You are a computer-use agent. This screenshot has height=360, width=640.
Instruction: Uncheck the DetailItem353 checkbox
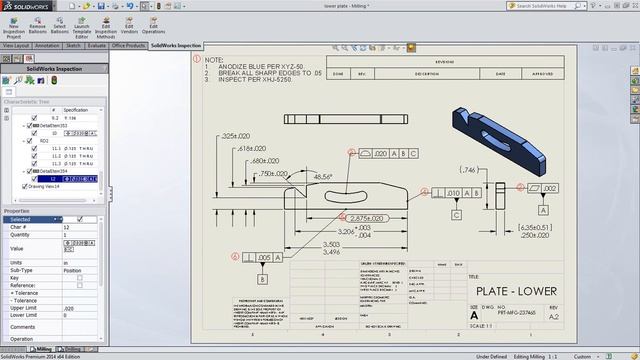[x=29, y=126]
